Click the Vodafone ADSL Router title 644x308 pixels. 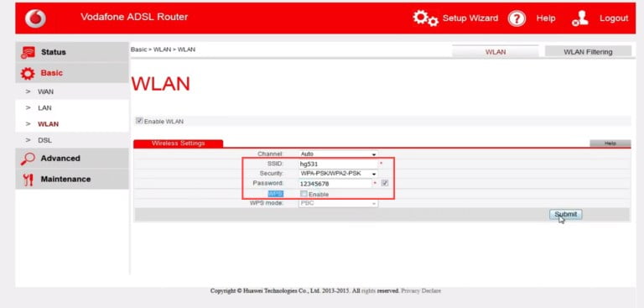coord(134,17)
